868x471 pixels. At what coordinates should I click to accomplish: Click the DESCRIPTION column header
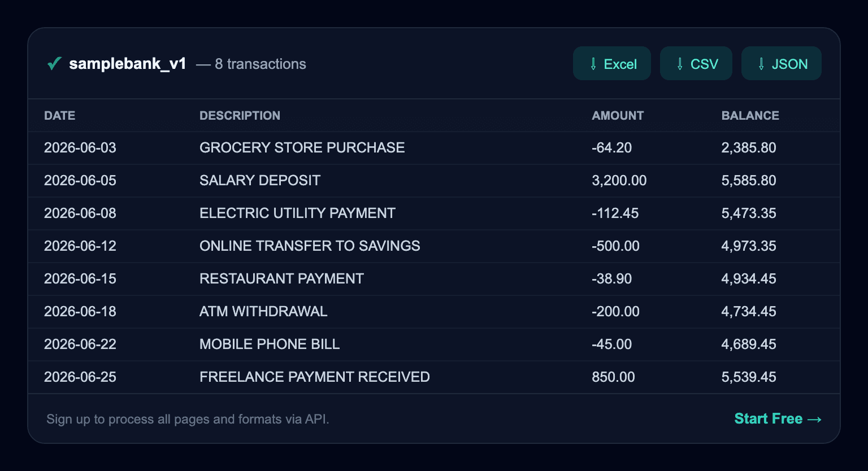pos(240,116)
